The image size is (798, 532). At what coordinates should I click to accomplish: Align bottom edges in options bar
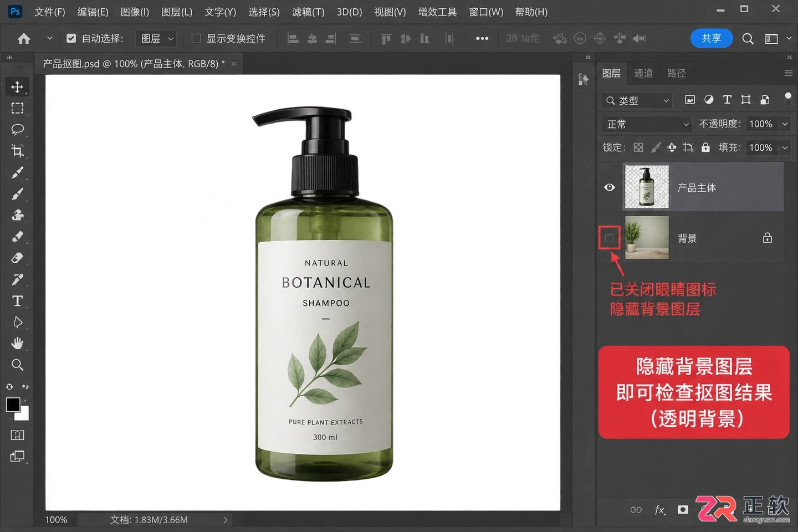coord(424,38)
